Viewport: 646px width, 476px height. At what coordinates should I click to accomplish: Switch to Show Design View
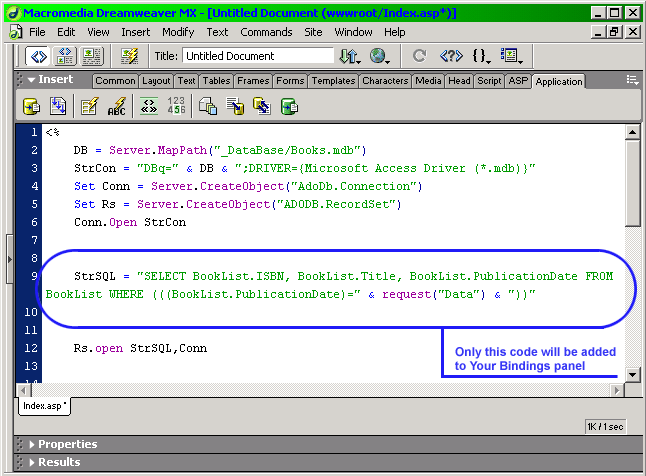[x=92, y=56]
